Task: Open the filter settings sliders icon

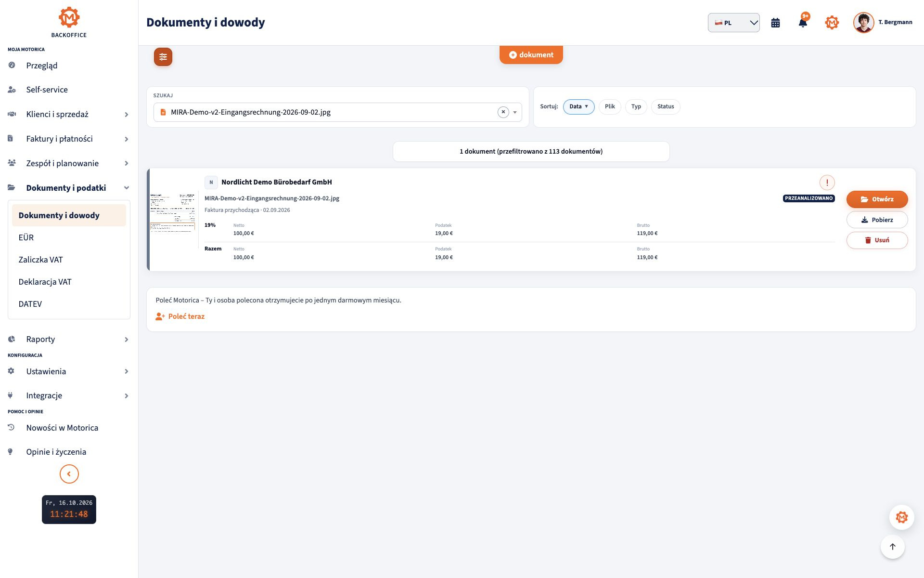Action: pos(163,57)
